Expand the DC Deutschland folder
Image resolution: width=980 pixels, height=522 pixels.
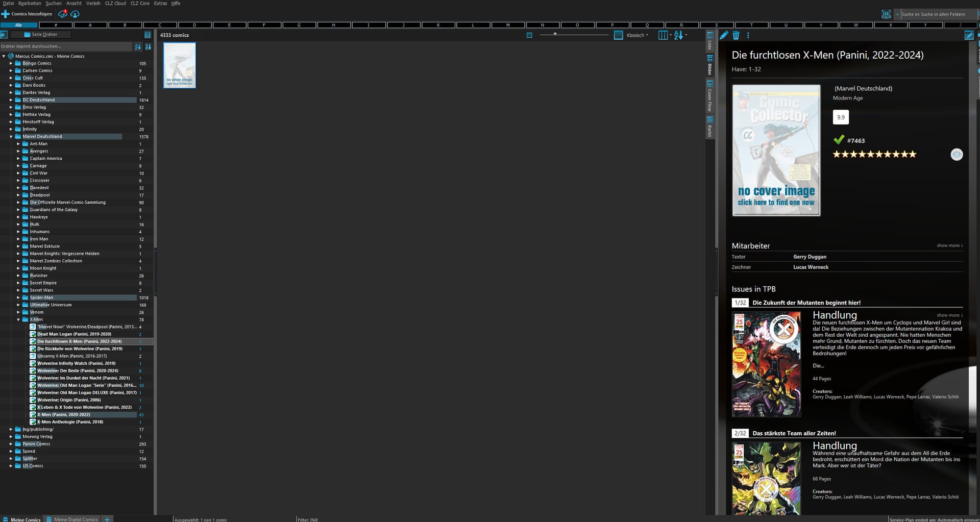11,100
